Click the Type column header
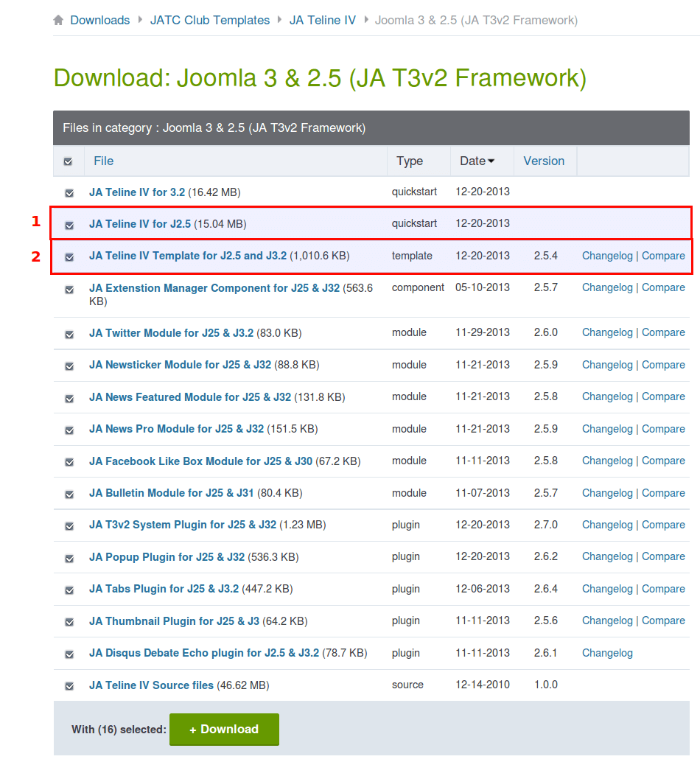 pos(410,161)
